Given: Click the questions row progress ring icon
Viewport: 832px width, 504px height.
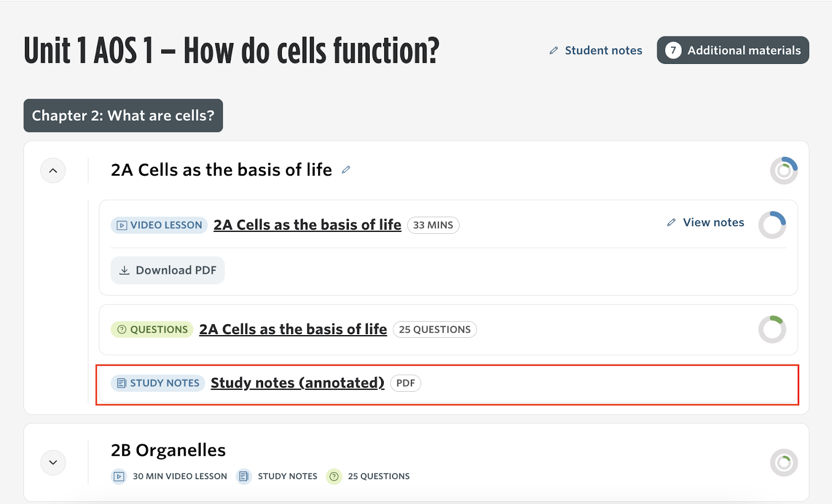Looking at the screenshot, I should point(772,329).
